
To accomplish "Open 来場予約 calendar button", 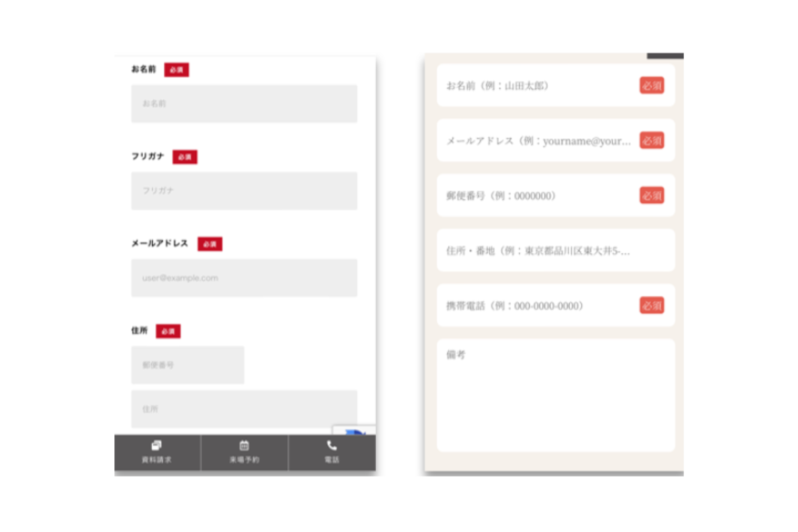I will tap(244, 453).
